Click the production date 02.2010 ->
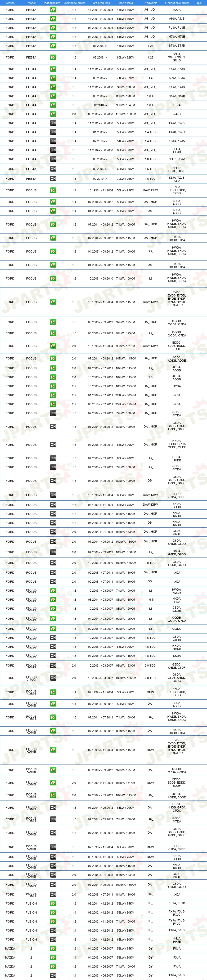This screenshot has height=980, width=207. 100,179
